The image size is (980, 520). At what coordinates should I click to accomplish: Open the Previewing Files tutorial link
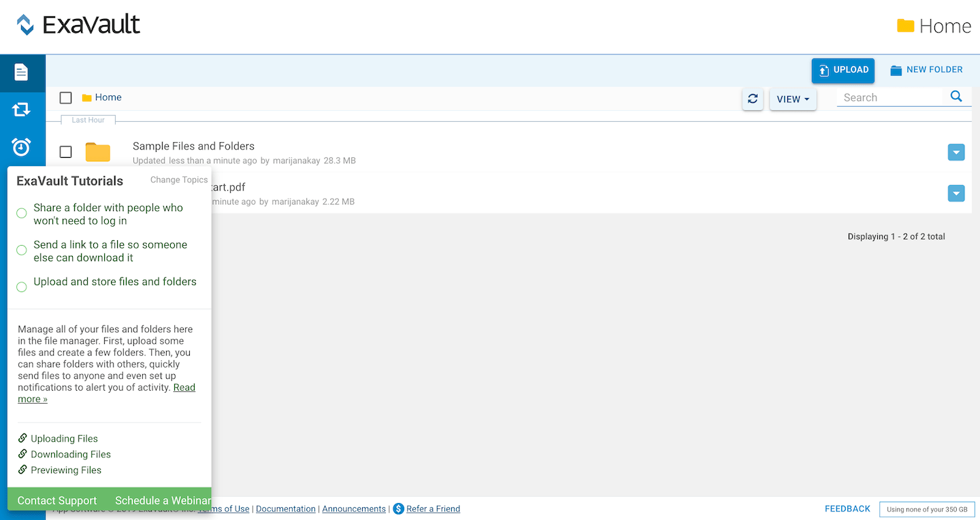point(66,470)
